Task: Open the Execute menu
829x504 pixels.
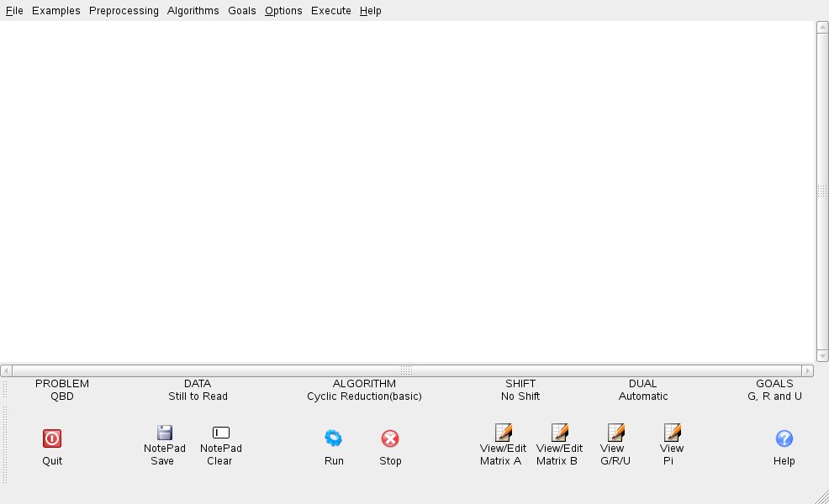Action: (330, 11)
